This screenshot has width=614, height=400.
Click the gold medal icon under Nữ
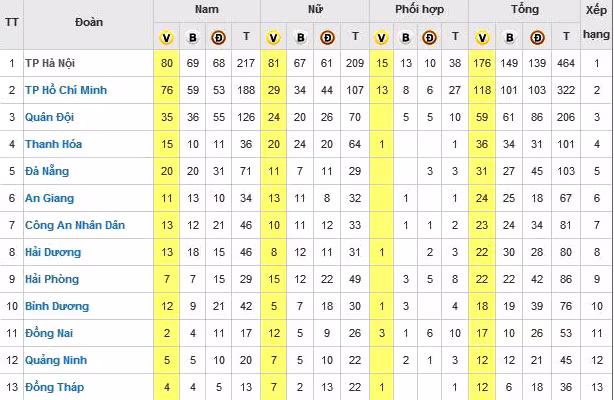pos(273,38)
